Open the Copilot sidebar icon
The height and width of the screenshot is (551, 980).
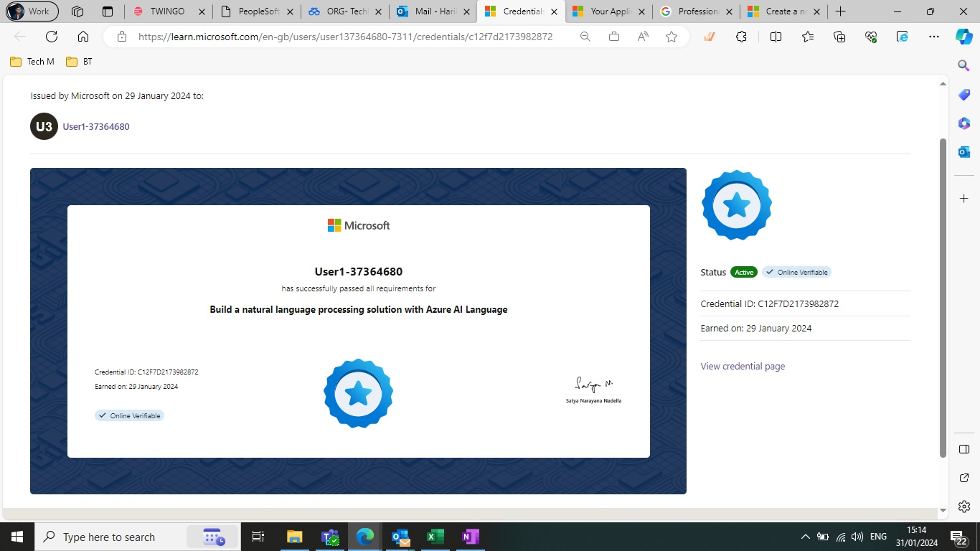(x=964, y=37)
